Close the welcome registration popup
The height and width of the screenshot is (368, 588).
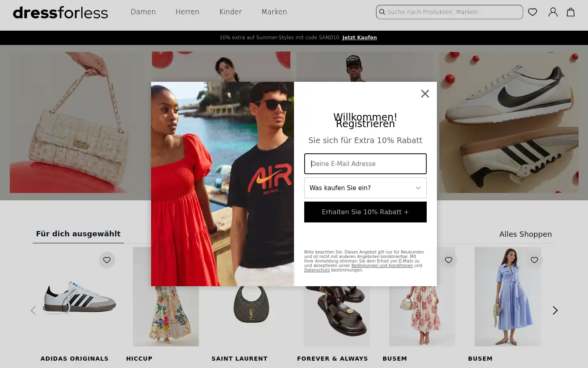425,94
